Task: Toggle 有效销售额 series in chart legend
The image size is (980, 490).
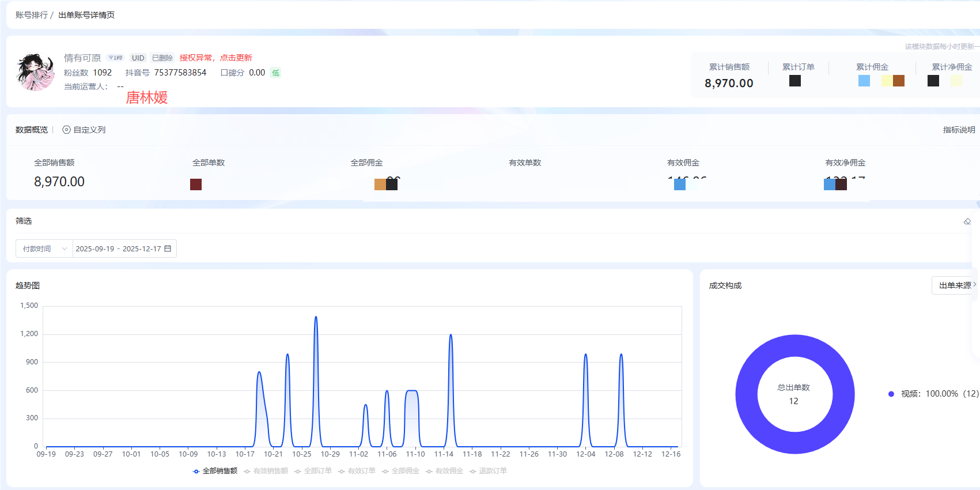Action: tap(266, 471)
